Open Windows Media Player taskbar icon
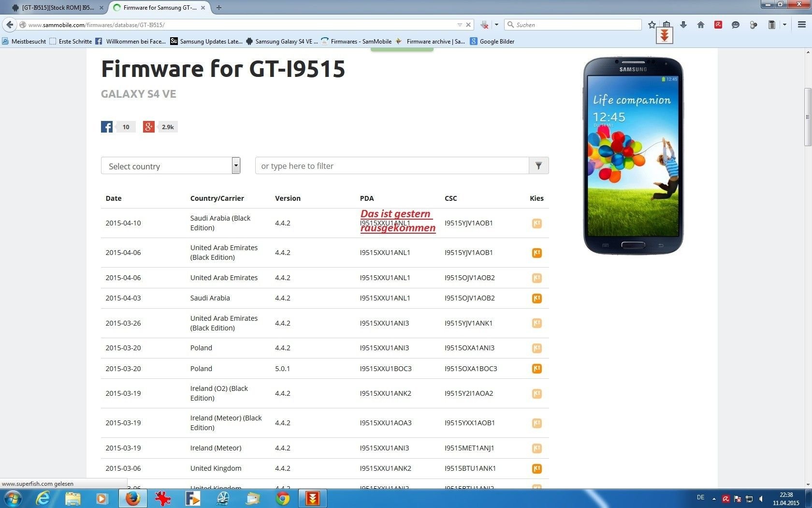This screenshot has width=812, height=508. pos(102,498)
